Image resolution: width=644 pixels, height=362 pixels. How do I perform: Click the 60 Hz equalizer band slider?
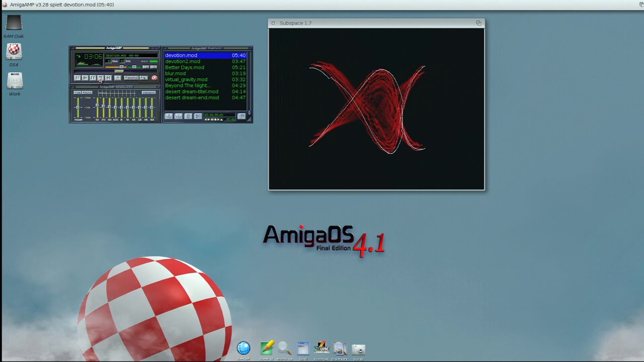tap(97, 107)
